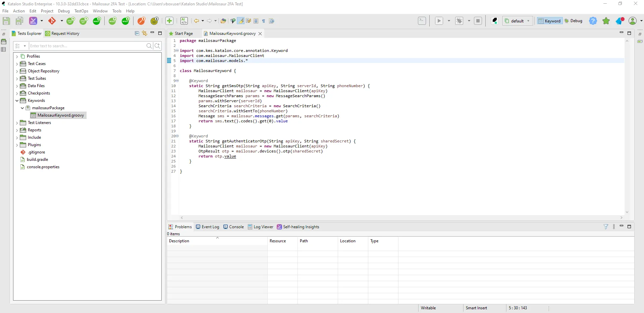Open Katalon help via question mark icon
Viewport: 644px width, 313px height.
tap(593, 20)
